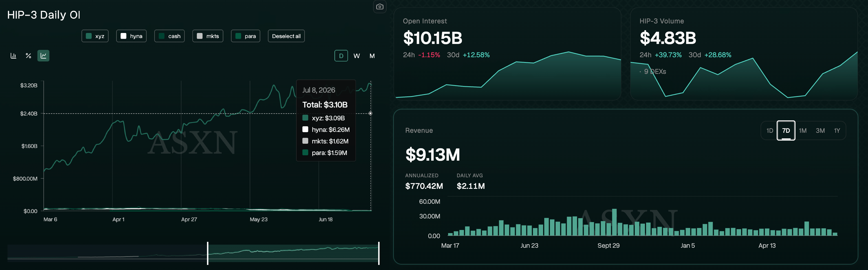Click the $2.40B y-axis label
The height and width of the screenshot is (270, 868).
(x=29, y=114)
